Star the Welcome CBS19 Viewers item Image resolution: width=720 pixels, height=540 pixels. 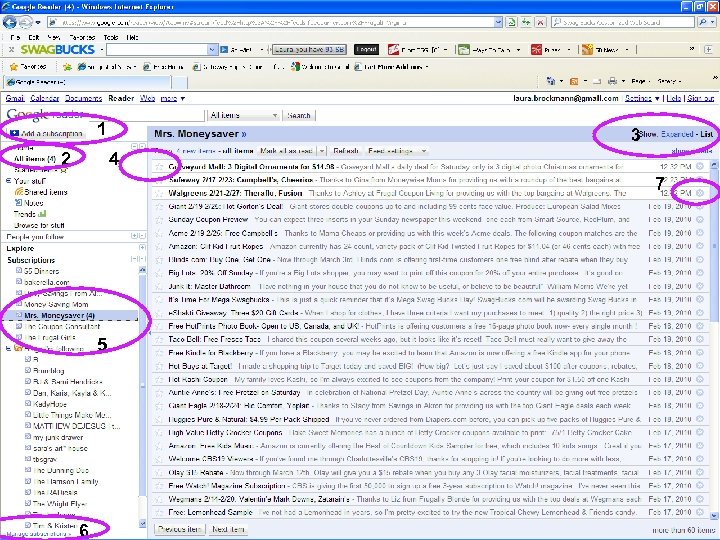[x=159, y=459]
